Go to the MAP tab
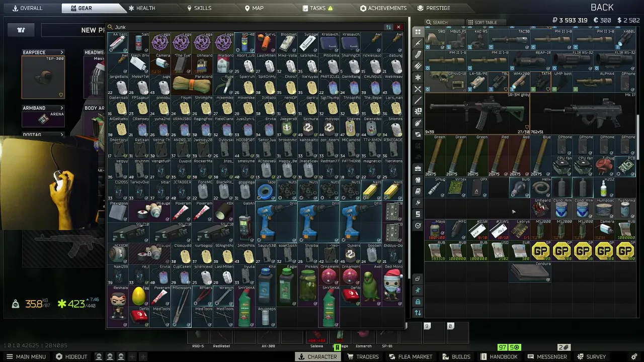644x362 pixels. (254, 8)
